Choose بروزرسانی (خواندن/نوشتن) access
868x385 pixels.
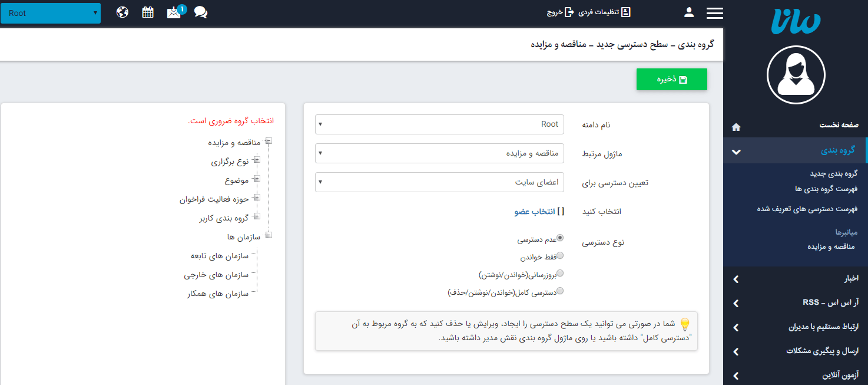[x=560, y=273]
